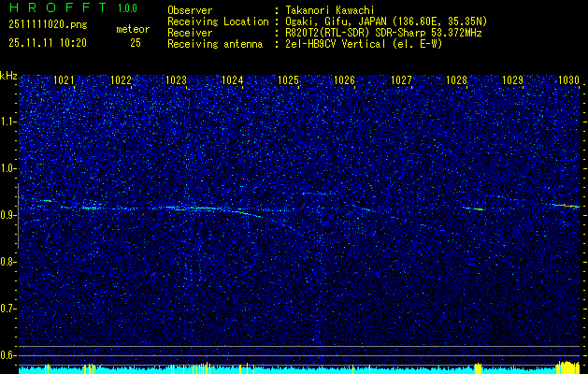Click the Observer label
This screenshot has width=588, height=374.
190,10
